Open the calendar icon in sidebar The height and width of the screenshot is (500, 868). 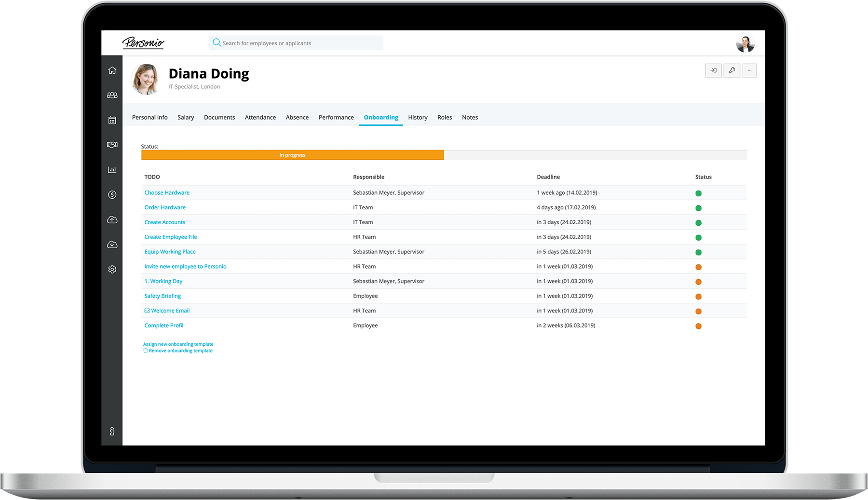point(112,120)
